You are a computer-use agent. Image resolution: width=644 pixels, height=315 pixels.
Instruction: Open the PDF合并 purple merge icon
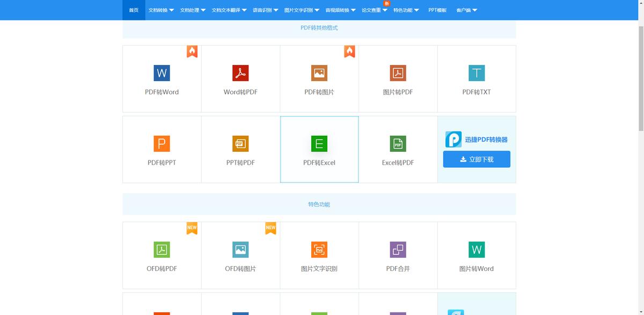(x=398, y=250)
